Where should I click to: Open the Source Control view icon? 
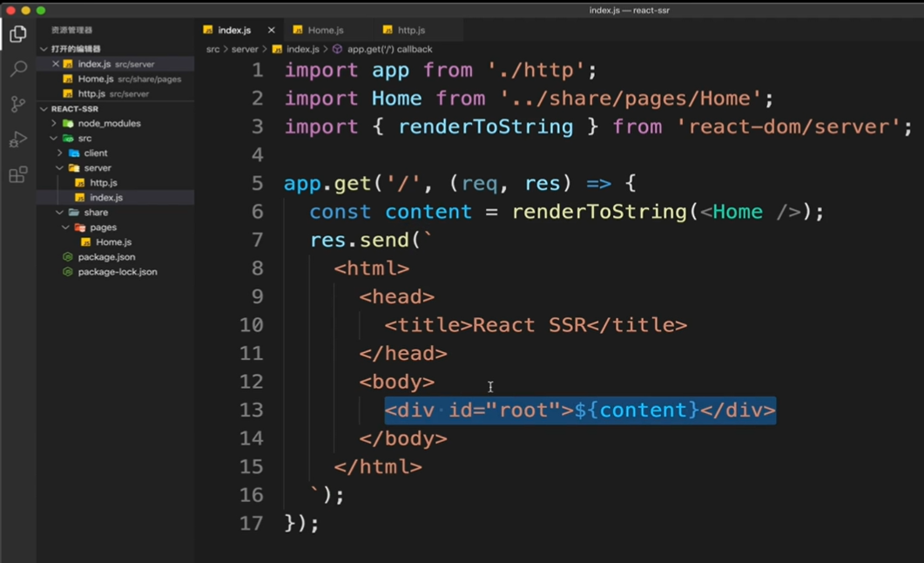(18, 105)
